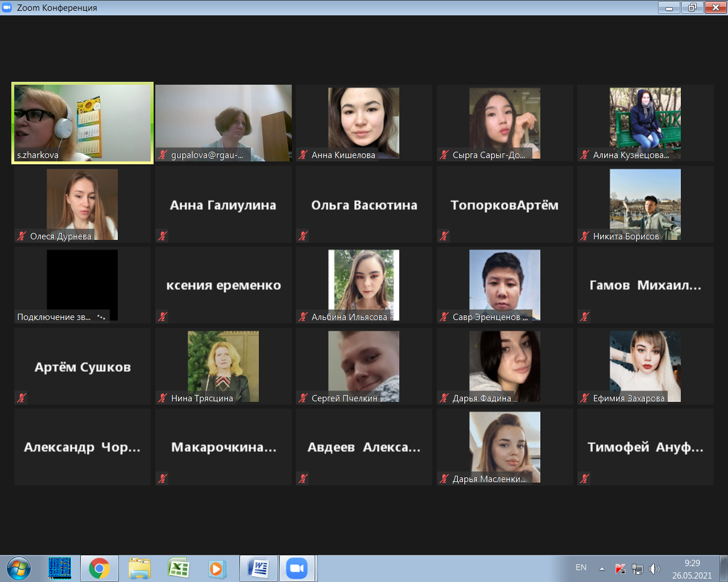Click the Windows Start button
728x582 pixels.
pos(19,568)
